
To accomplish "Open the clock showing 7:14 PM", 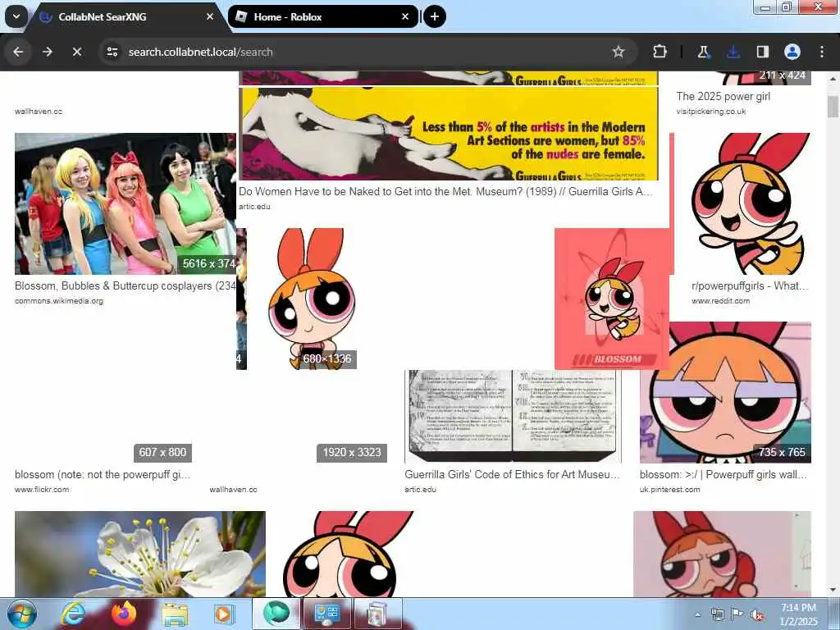I will coord(798,614).
